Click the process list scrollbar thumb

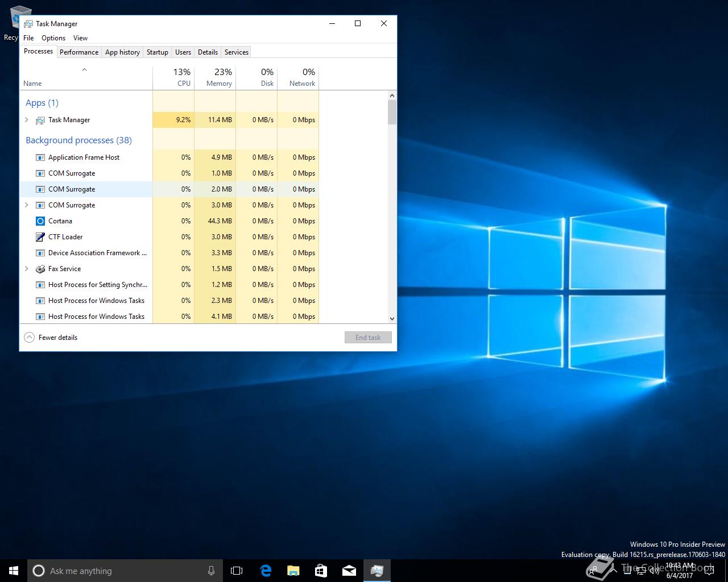392,112
